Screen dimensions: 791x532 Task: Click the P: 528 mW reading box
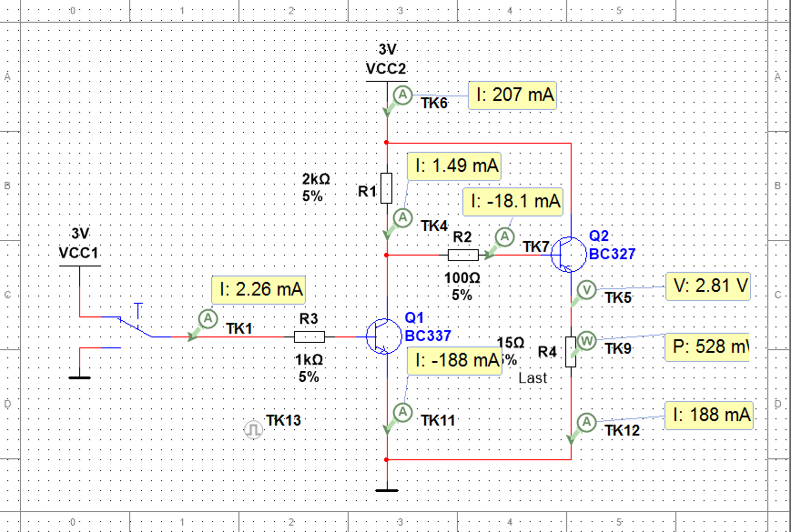707,347
